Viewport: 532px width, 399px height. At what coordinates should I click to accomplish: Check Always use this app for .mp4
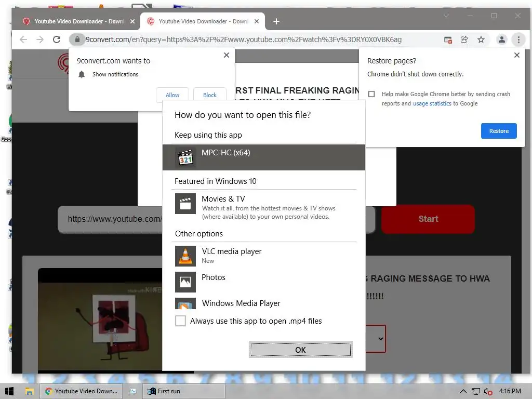point(180,321)
